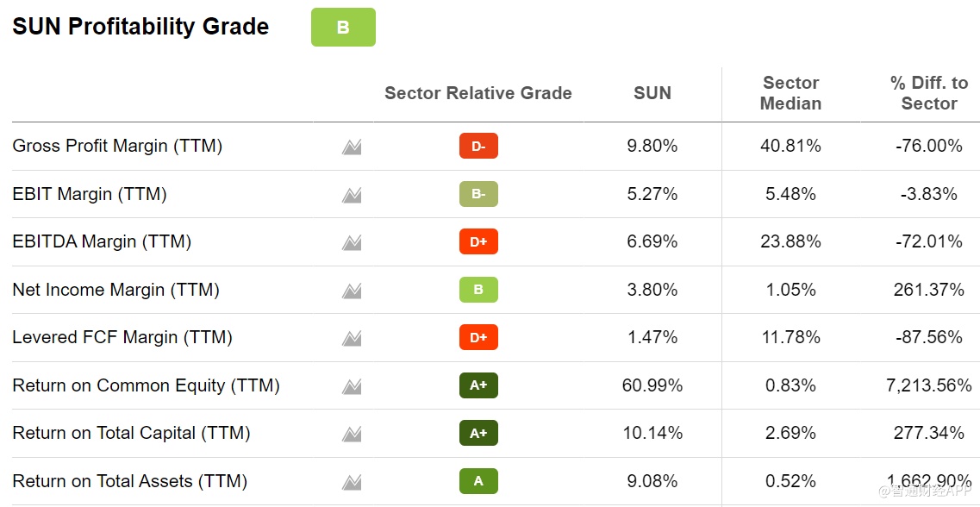Click the B- grade badge for EBIT Margin

tap(478, 194)
